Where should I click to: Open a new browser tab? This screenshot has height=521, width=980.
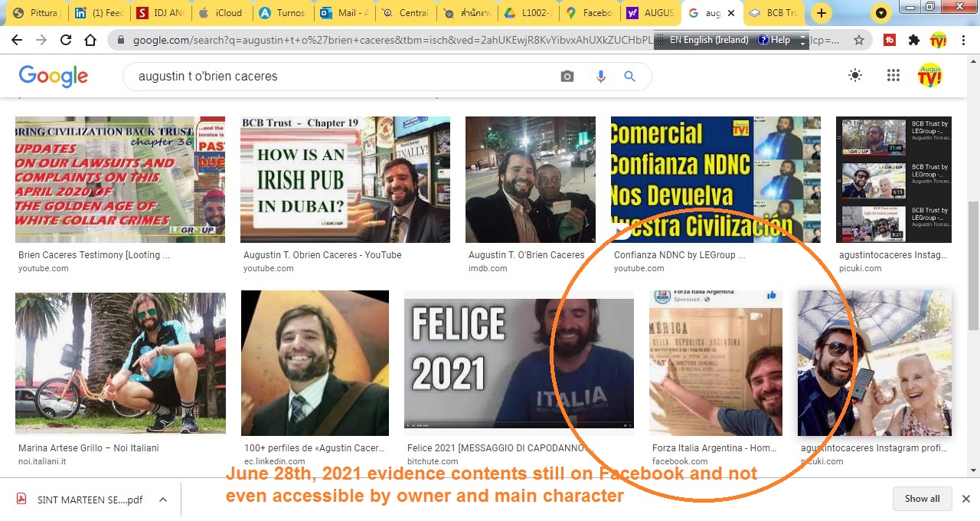(x=821, y=13)
